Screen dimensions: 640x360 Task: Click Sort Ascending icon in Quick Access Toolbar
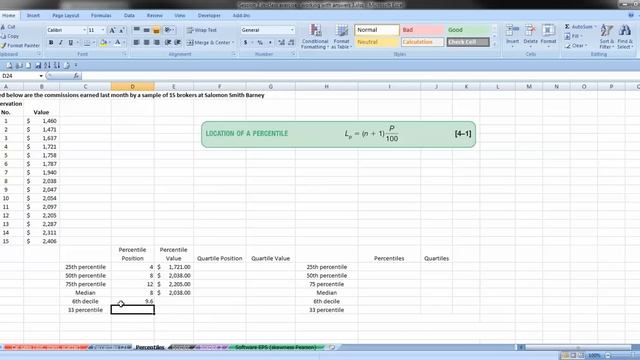47,65
